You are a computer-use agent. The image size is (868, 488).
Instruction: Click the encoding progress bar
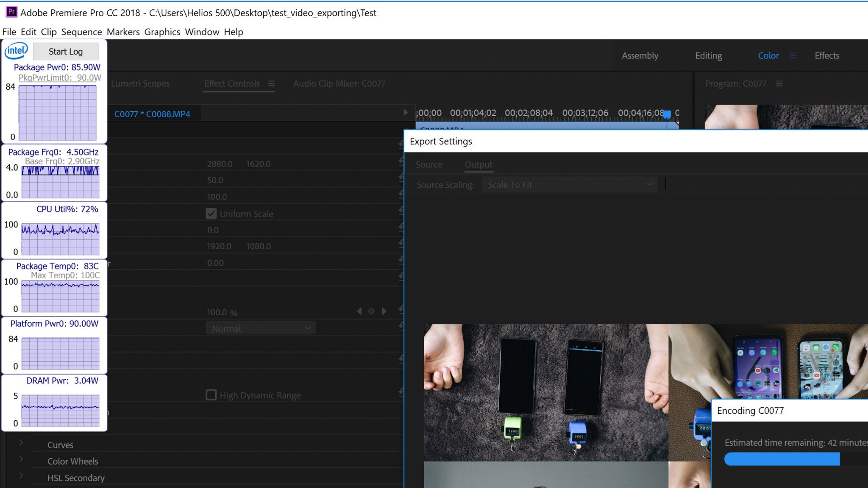796,459
